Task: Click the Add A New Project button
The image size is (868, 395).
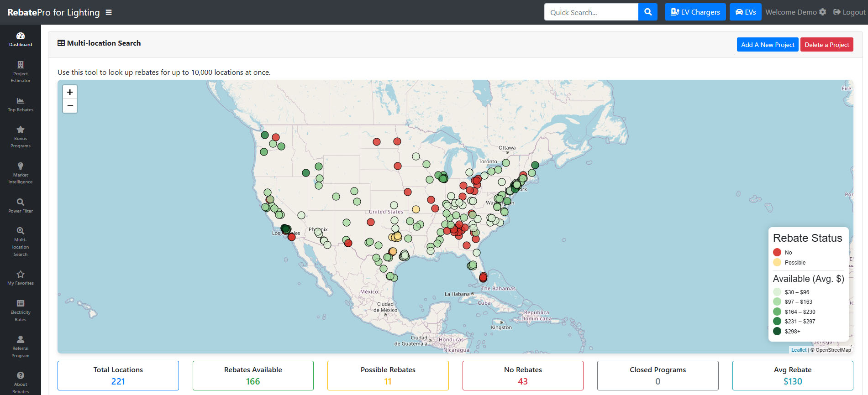Action: pos(767,45)
